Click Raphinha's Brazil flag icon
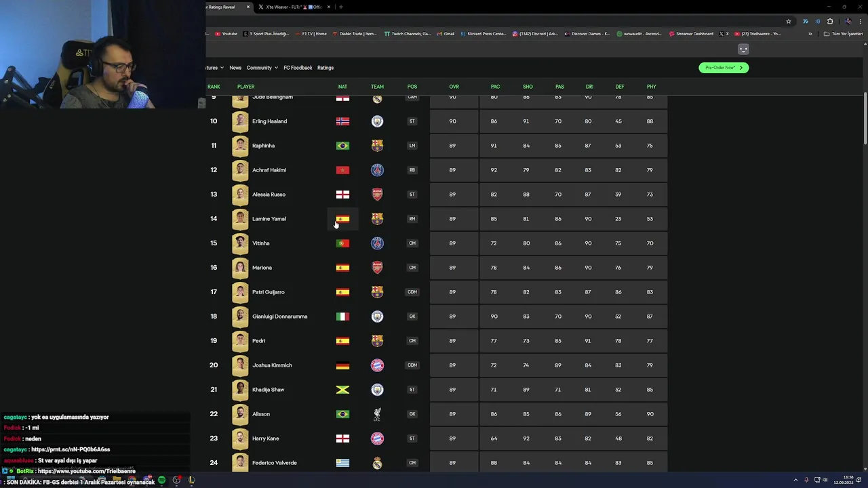 click(342, 146)
